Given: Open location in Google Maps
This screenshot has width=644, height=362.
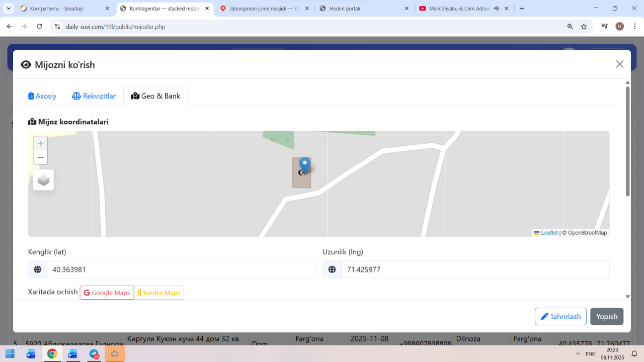Looking at the screenshot, I should coord(107,293).
